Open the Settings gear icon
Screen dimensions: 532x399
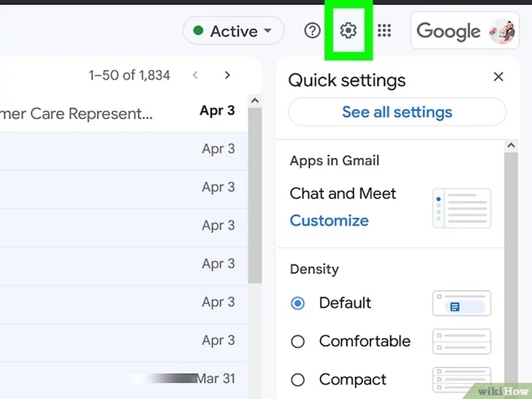click(x=348, y=31)
